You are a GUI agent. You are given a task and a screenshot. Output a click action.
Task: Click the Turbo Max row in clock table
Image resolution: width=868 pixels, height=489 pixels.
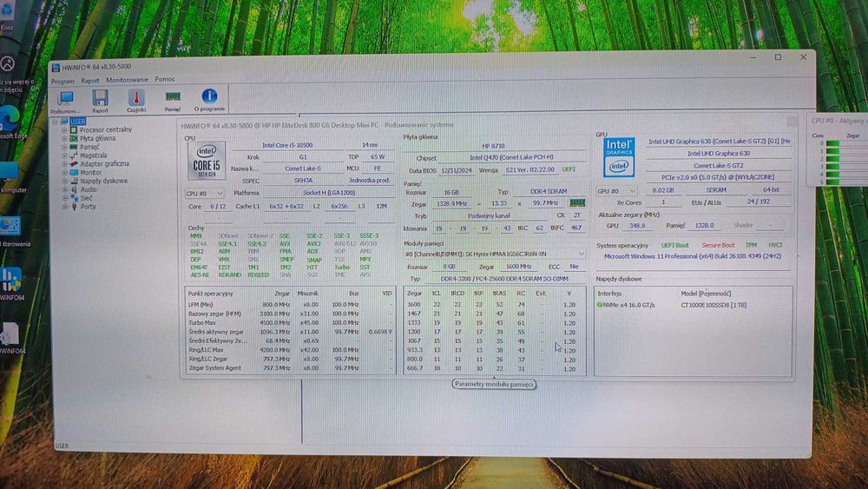pos(290,323)
